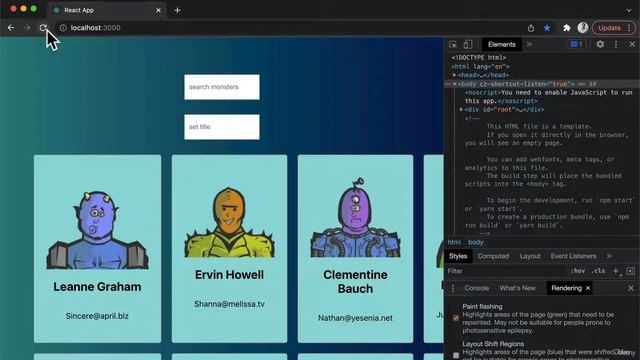
Task: Open the issues counter badge
Action: click(x=577, y=44)
